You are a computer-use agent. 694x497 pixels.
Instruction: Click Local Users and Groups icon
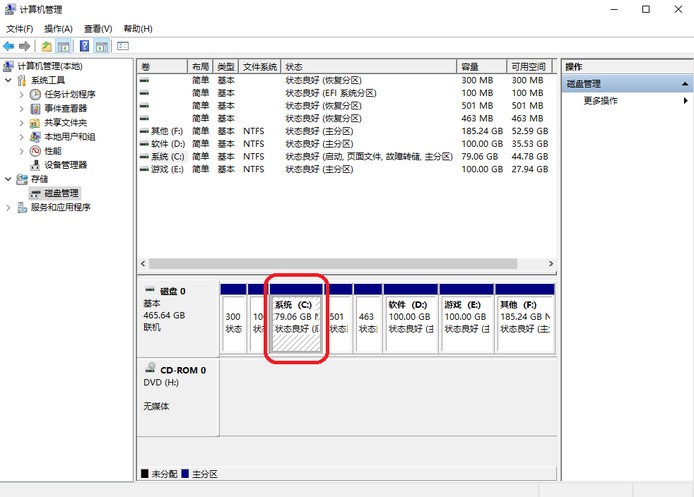[x=35, y=137]
